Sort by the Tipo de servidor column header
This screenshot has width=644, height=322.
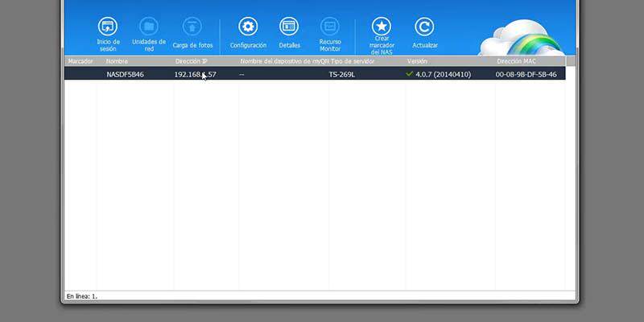(353, 61)
